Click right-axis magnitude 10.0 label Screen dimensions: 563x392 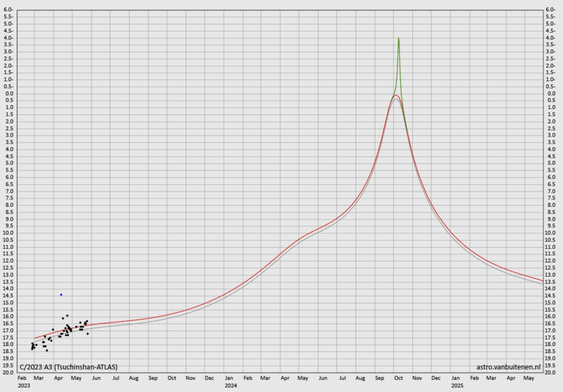[x=550, y=233]
